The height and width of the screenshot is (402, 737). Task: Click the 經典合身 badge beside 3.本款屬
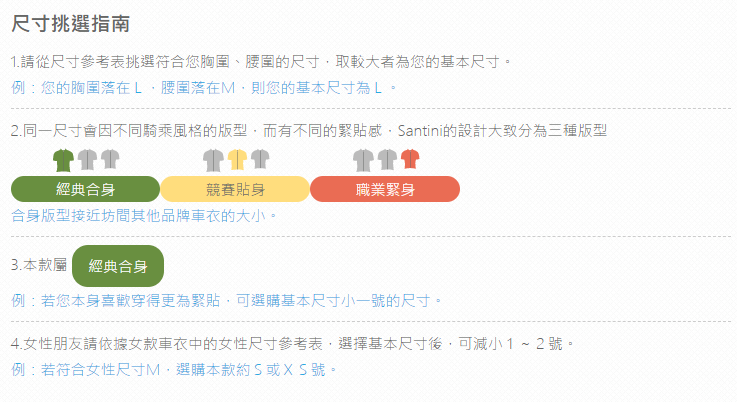118,266
